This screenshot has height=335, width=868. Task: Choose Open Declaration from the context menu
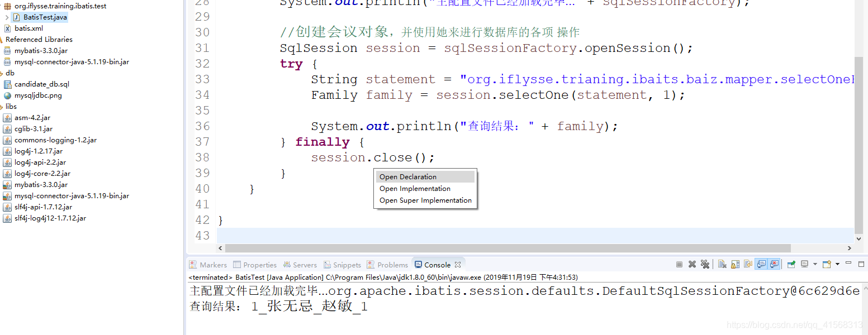[x=407, y=176]
